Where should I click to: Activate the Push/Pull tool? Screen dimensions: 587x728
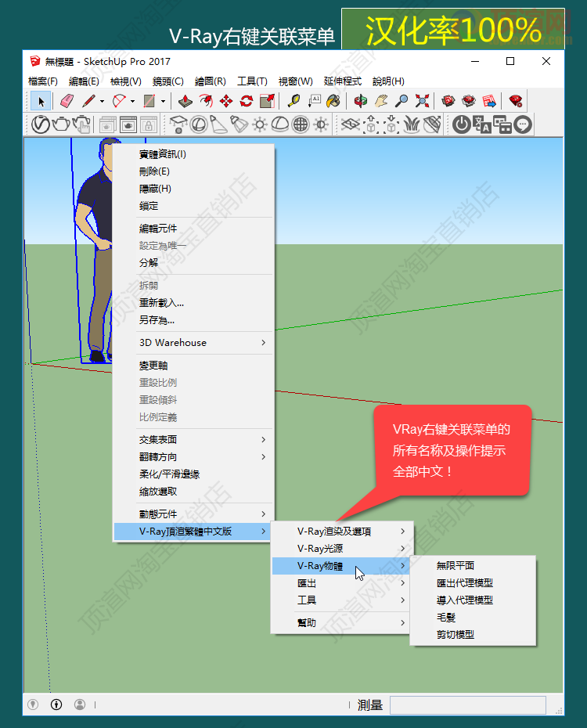click(x=185, y=101)
